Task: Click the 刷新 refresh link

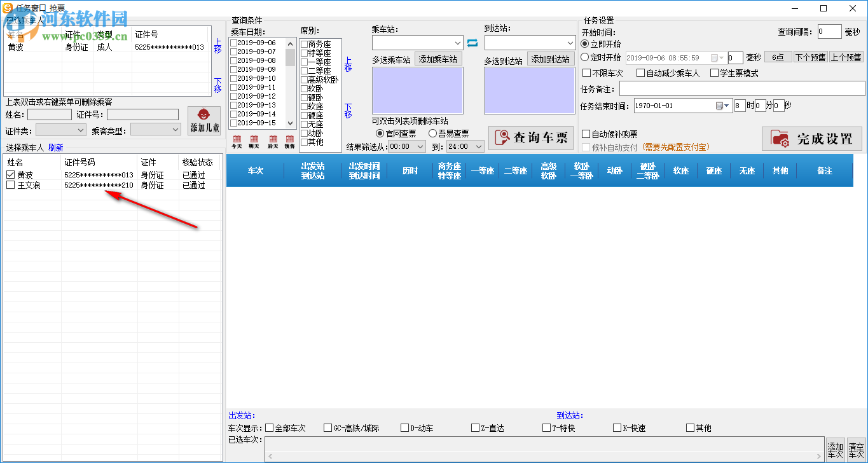Action: pyautogui.click(x=55, y=148)
